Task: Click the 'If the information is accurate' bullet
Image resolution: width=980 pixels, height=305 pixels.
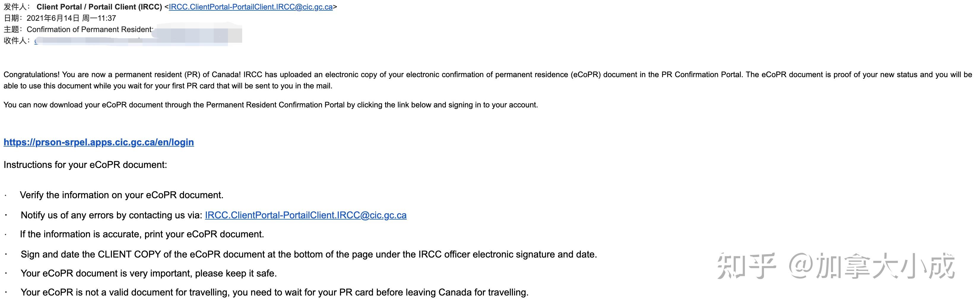Action: pos(142,234)
